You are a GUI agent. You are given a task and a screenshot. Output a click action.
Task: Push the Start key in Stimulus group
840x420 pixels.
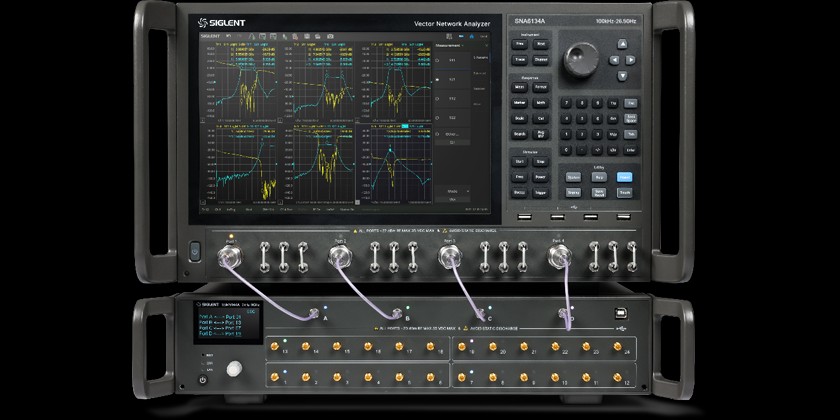pos(520,161)
